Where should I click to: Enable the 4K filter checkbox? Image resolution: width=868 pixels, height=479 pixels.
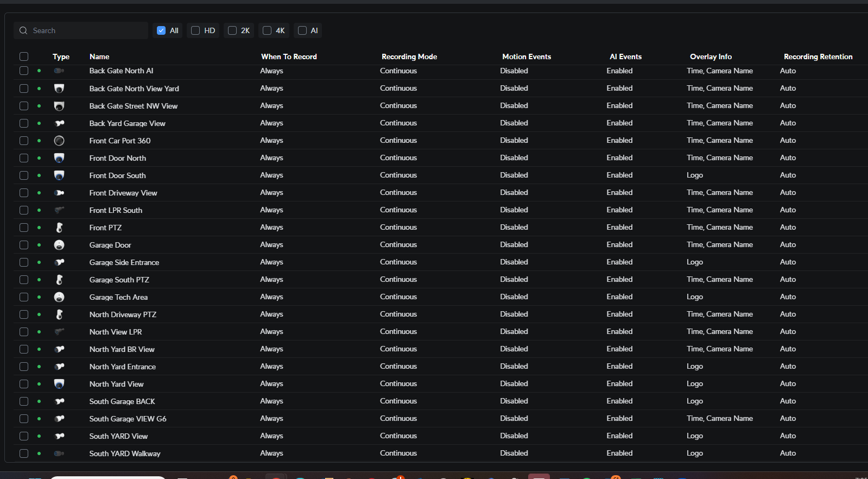pos(267,30)
